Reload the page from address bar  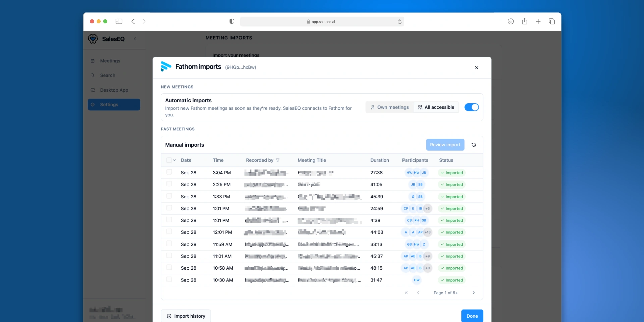[x=400, y=22]
